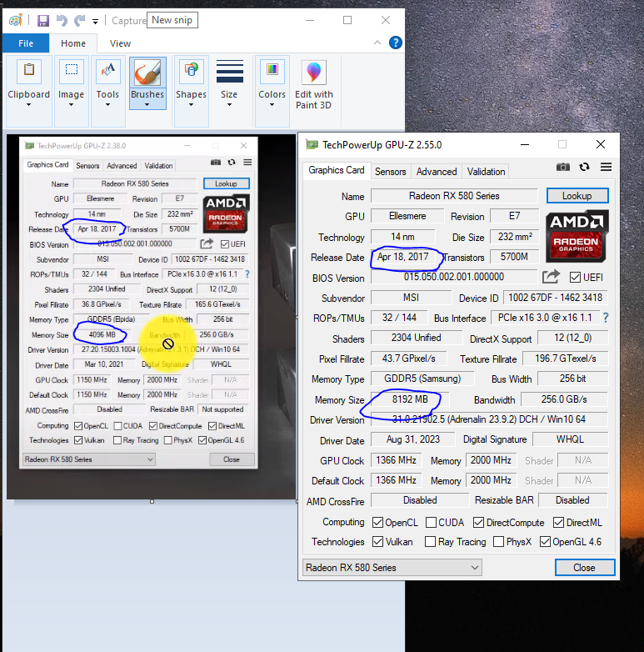Click Lookup in the GPU-Z 2.38.0 screenshot
Screen dimensions: 644x652
click(226, 183)
